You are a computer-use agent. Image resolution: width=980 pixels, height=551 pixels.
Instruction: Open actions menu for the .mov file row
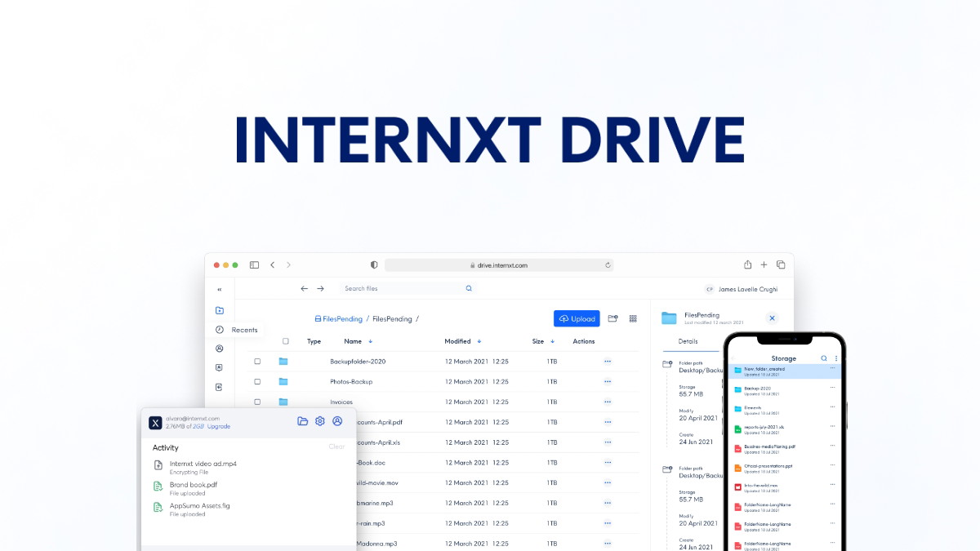click(608, 482)
